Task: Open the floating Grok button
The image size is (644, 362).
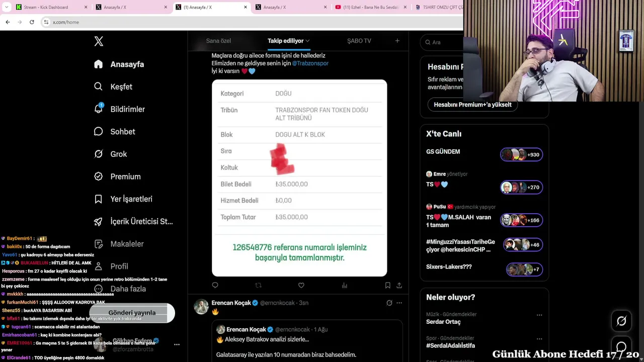Action: click(621, 321)
